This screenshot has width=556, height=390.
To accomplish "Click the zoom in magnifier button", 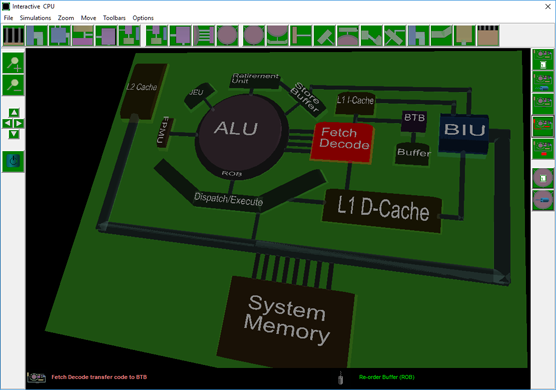I will point(13,63).
